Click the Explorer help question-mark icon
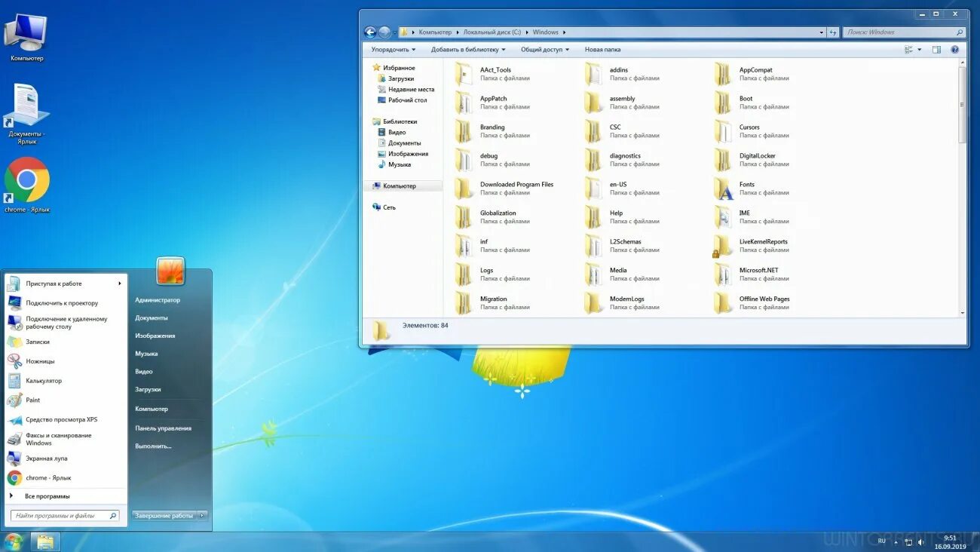The image size is (980, 552). pyautogui.click(x=954, y=50)
